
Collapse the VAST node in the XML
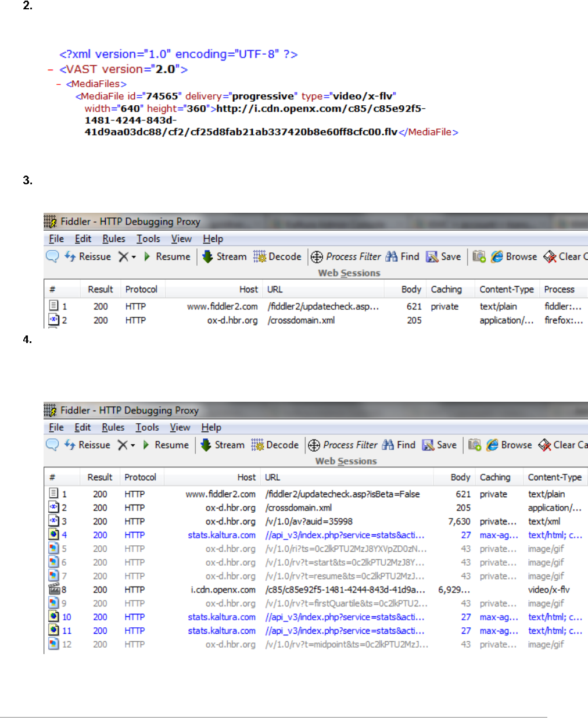click(x=51, y=70)
